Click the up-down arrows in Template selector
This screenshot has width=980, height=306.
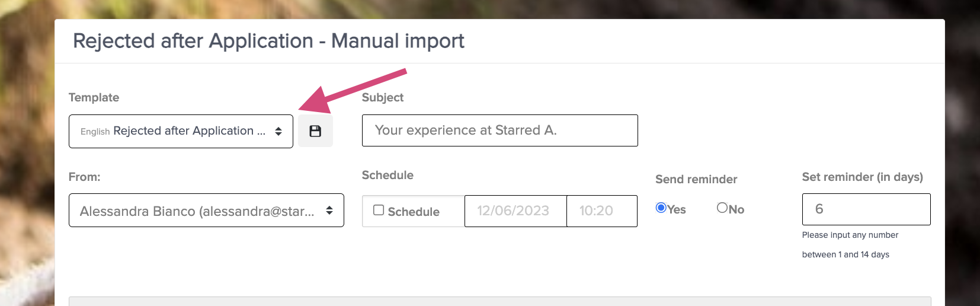tap(278, 132)
